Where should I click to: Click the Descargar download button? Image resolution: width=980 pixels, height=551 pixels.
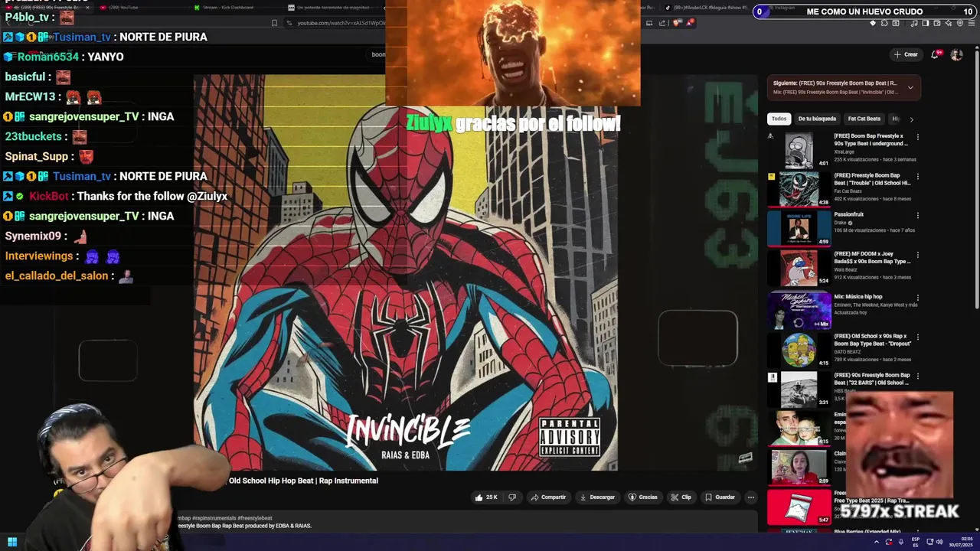tap(597, 497)
